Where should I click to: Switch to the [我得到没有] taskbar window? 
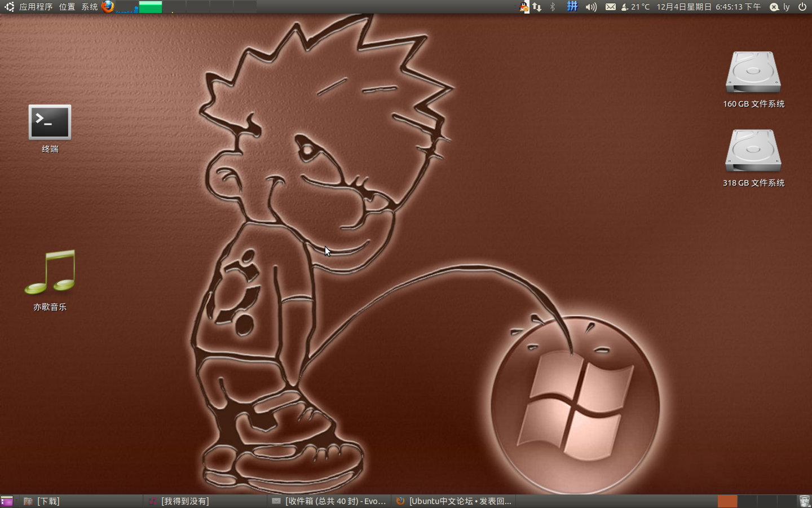(x=205, y=501)
